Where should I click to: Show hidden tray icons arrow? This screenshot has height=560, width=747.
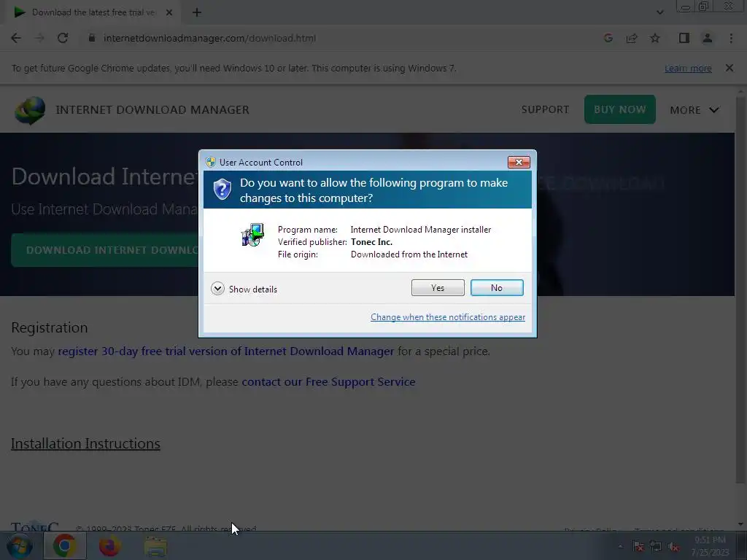tap(620, 547)
